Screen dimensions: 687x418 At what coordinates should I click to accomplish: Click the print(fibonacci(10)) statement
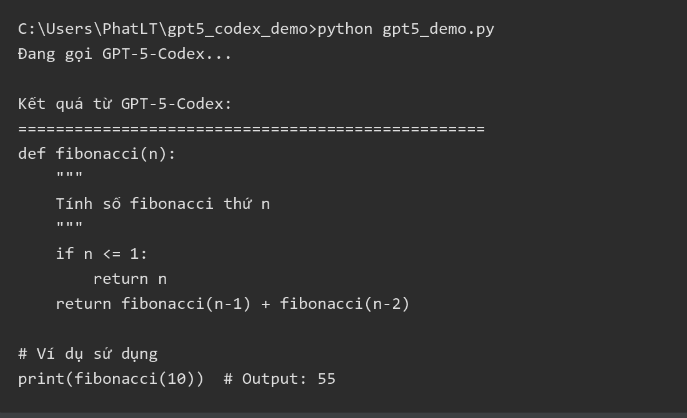[x=111, y=378]
